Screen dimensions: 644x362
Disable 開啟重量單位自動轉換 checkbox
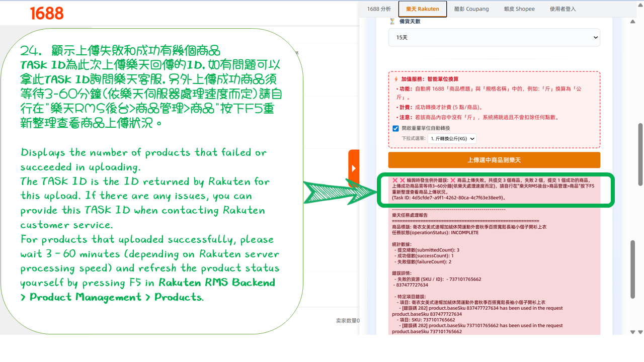pyautogui.click(x=395, y=128)
